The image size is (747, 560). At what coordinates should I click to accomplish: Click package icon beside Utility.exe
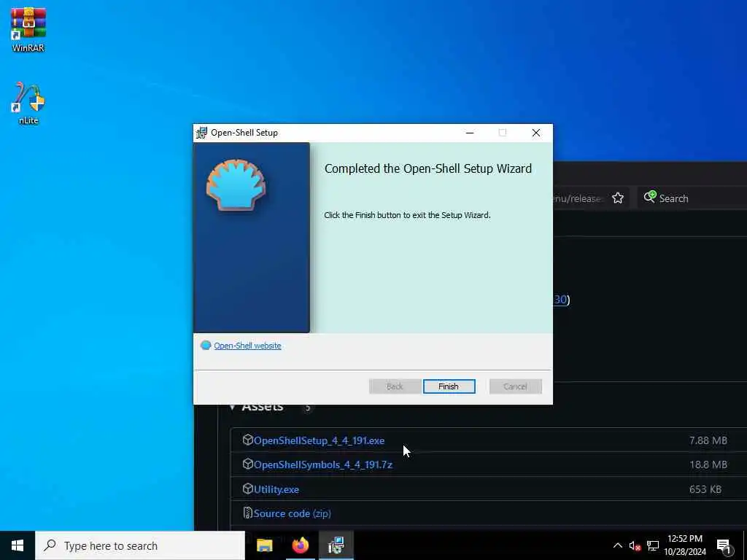pos(247,488)
